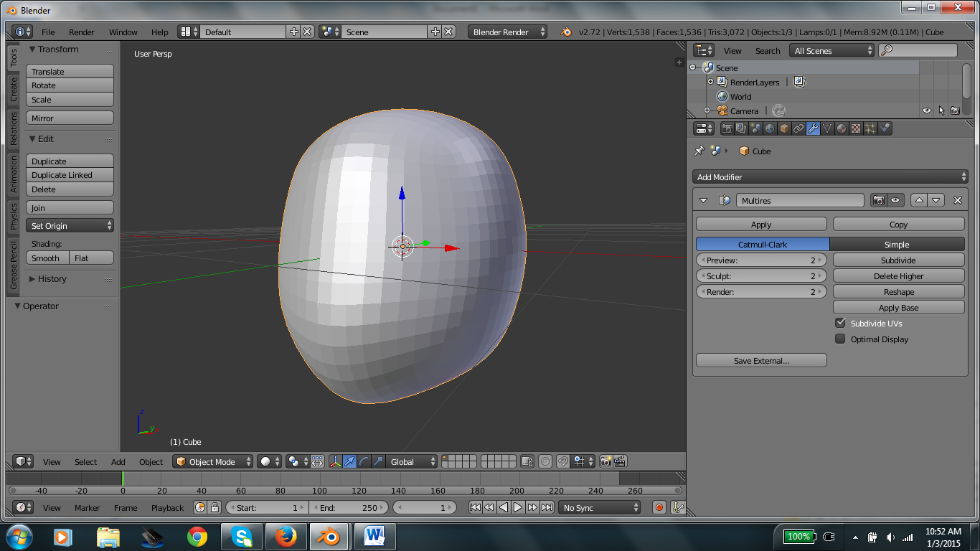Image resolution: width=980 pixels, height=551 pixels.
Task: Pin the properties context with the pin icon
Action: tap(699, 151)
